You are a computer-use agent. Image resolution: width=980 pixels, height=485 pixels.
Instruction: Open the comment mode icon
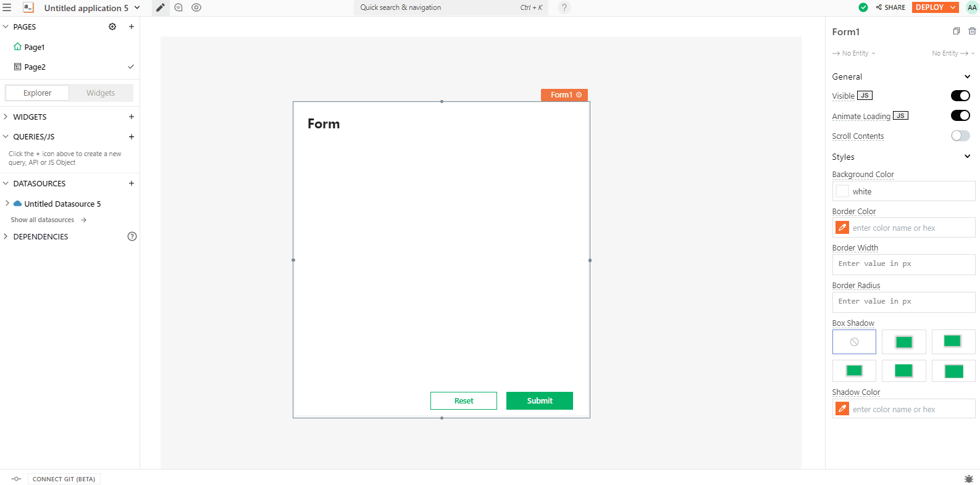[x=178, y=8]
